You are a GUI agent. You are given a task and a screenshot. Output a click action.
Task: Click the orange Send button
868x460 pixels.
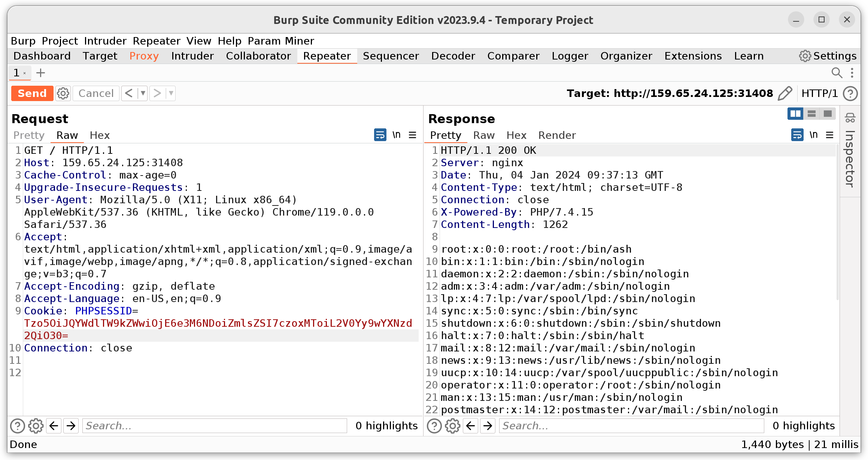coord(32,93)
